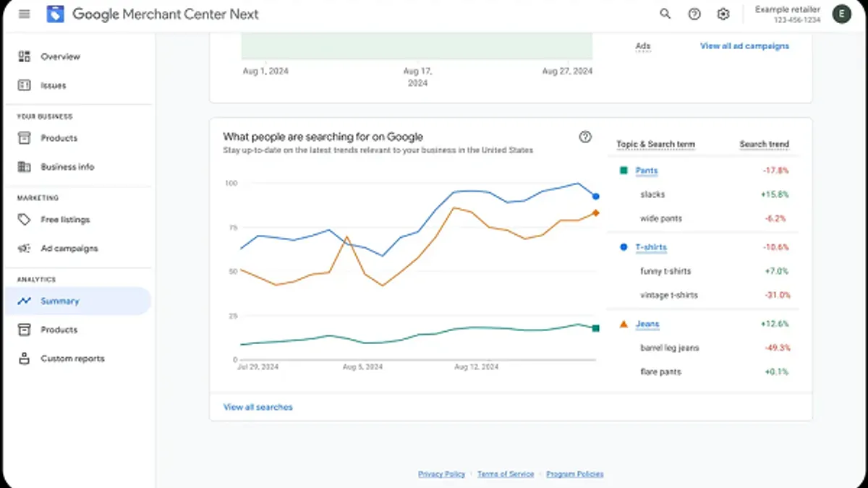This screenshot has width=868, height=488.
Task: Go to Overview page
Action: click(60, 56)
